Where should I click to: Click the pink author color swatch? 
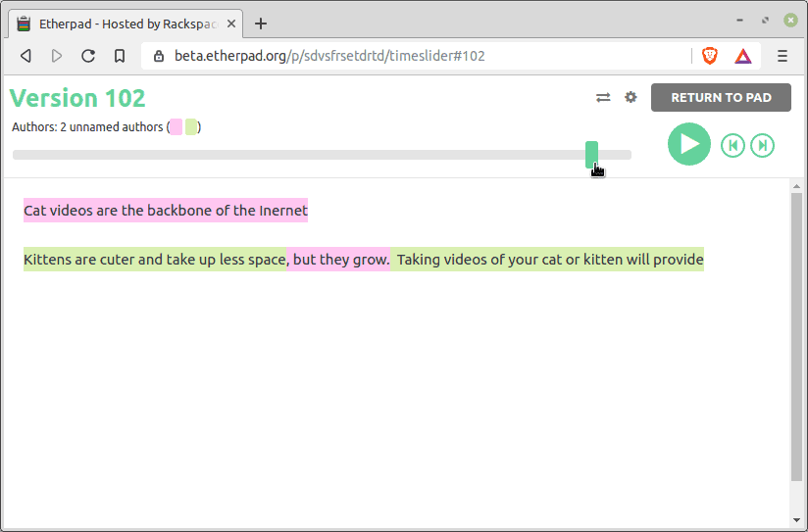coord(177,126)
